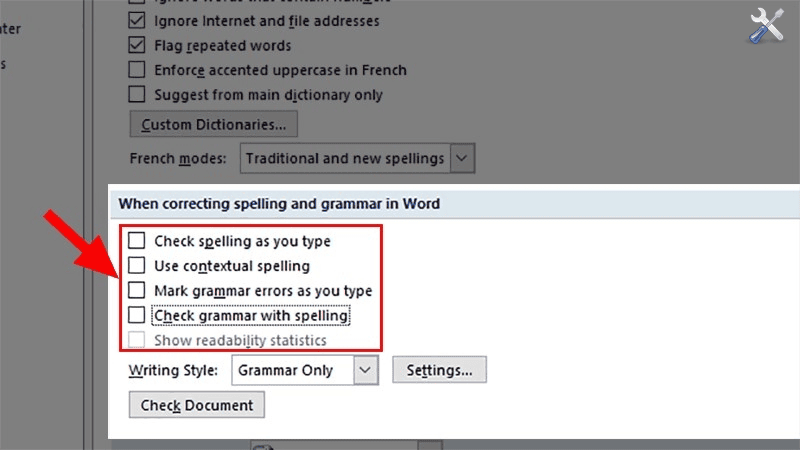Click the Grammar Only combo box text
The image size is (800, 450).
click(292, 370)
